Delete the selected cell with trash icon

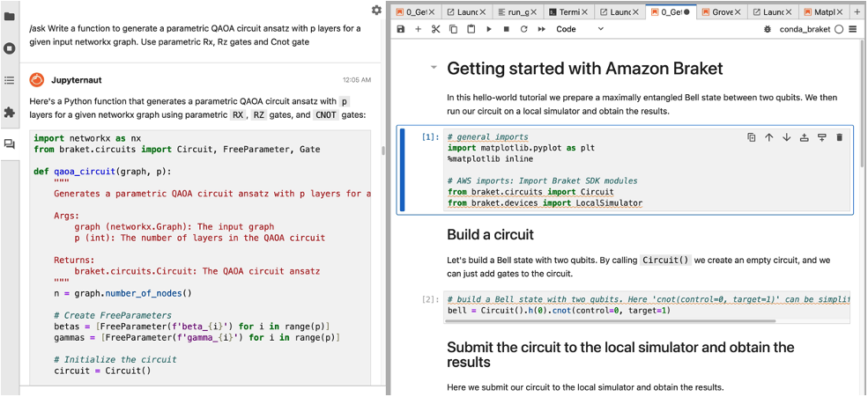(x=839, y=137)
